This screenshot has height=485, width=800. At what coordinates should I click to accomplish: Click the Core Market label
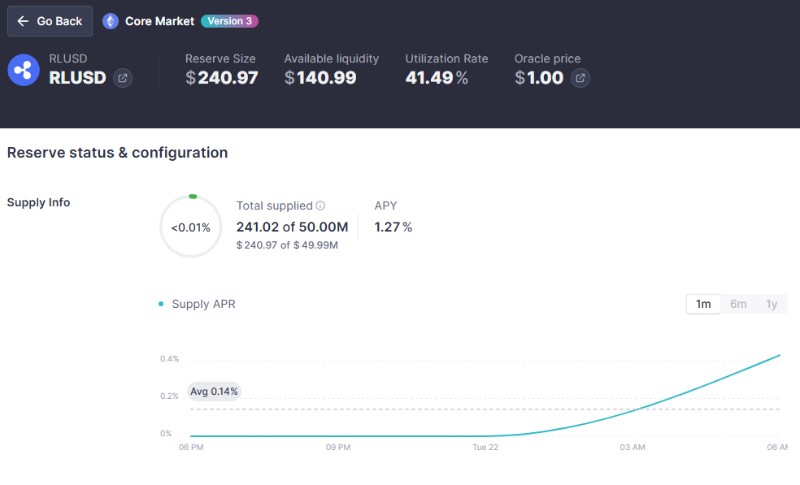(x=159, y=21)
